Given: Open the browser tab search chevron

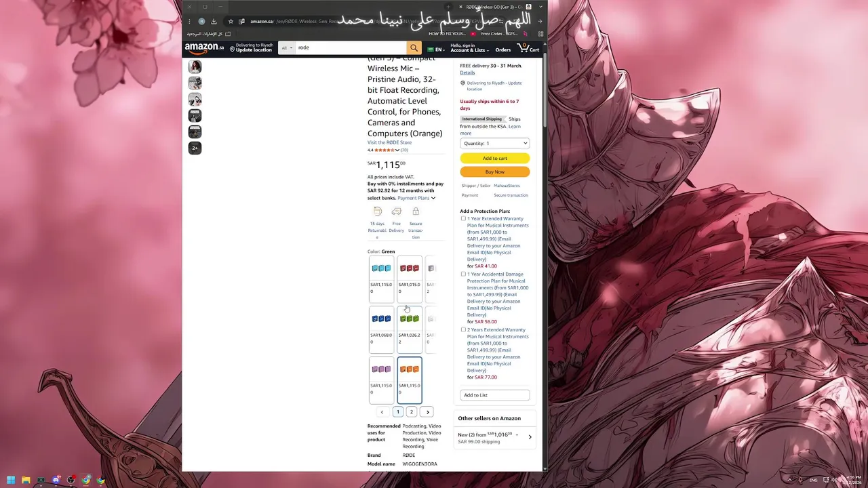Looking at the screenshot, I should click(x=540, y=7).
